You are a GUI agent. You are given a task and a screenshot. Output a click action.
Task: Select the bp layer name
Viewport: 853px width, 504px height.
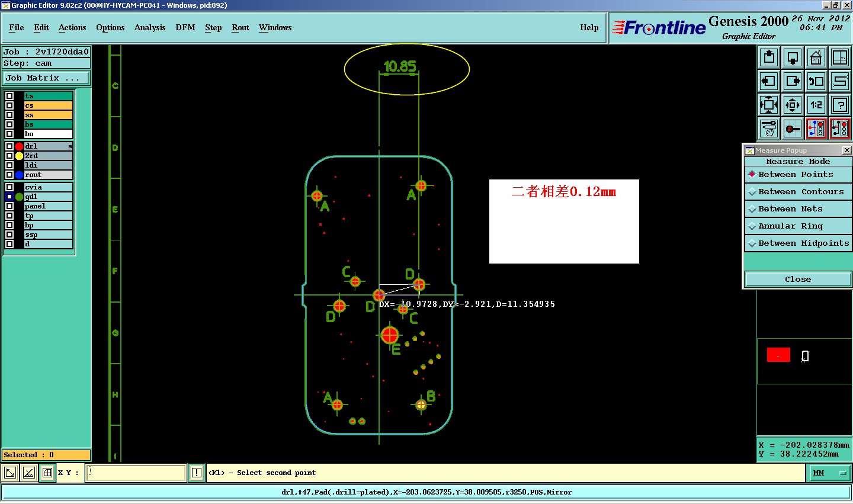pyautogui.click(x=48, y=225)
